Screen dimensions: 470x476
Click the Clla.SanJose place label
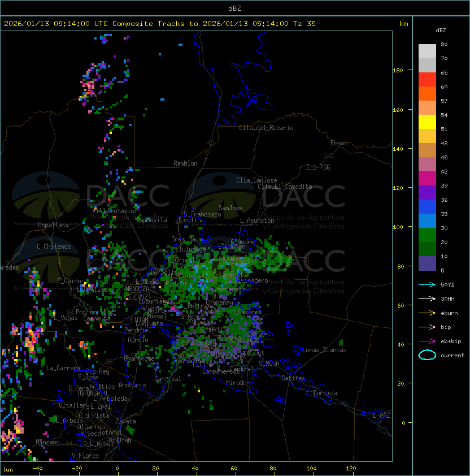256,180
